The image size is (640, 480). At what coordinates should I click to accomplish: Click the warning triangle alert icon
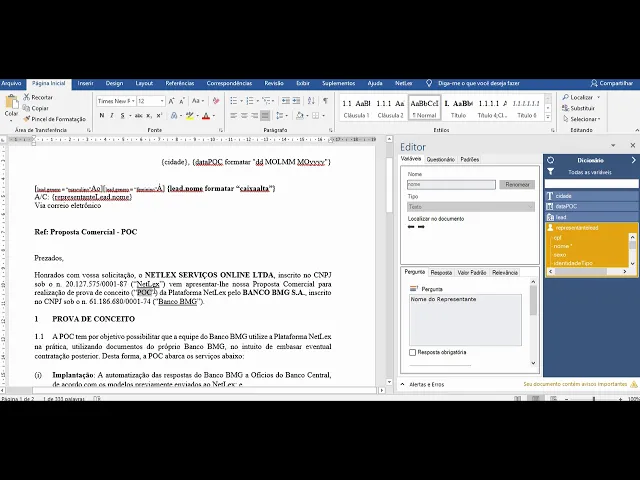click(633, 384)
